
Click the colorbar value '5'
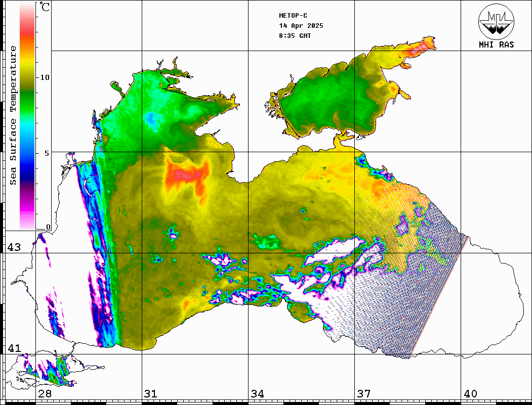47,153
